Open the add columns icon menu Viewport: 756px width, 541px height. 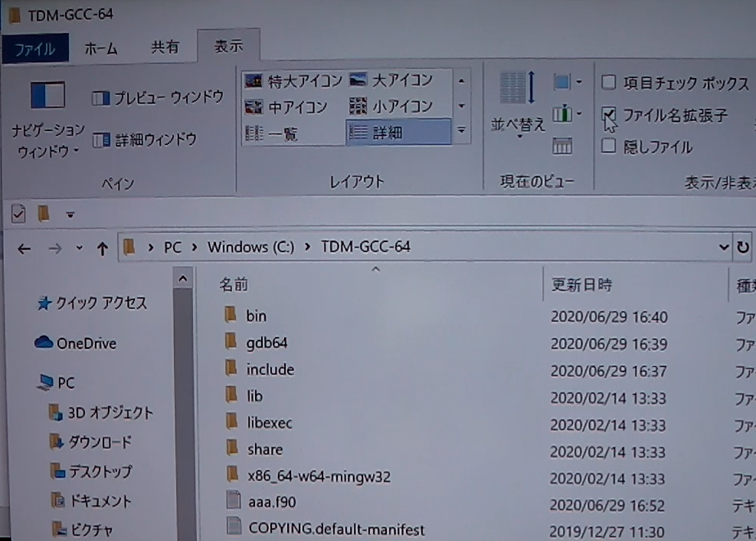[567, 113]
